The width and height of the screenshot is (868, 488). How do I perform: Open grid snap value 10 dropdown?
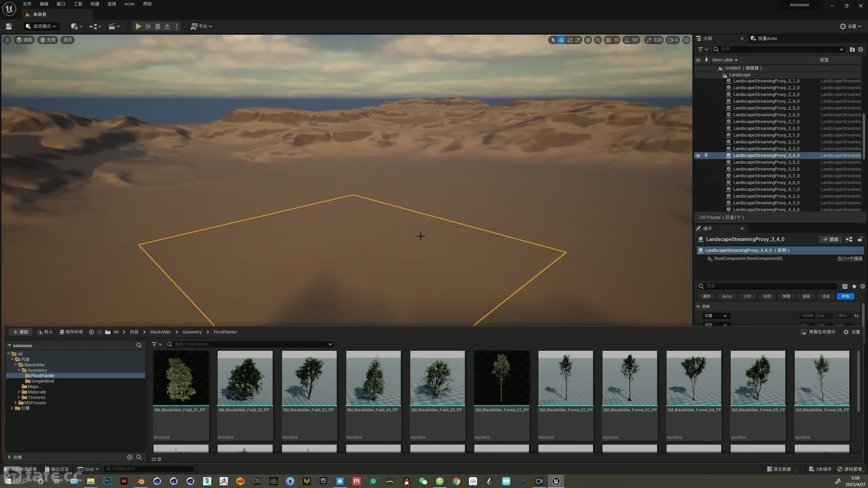pyautogui.click(x=616, y=40)
